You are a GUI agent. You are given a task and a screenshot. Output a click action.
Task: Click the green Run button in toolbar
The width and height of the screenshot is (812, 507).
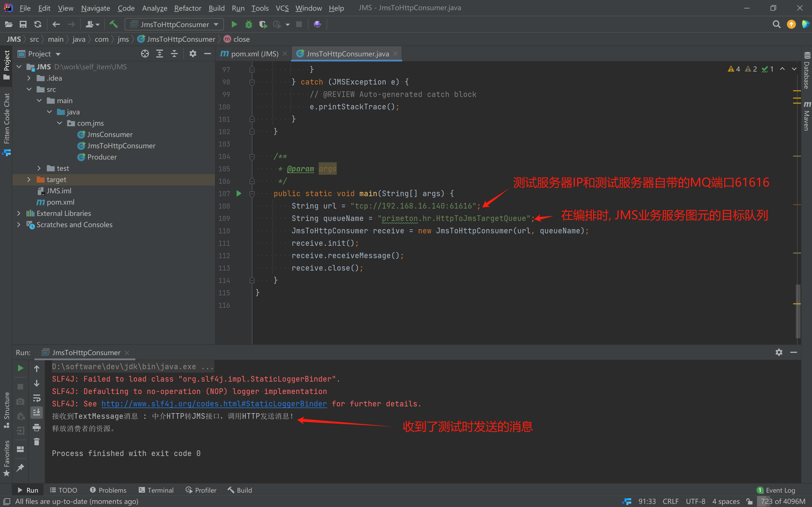click(x=234, y=24)
